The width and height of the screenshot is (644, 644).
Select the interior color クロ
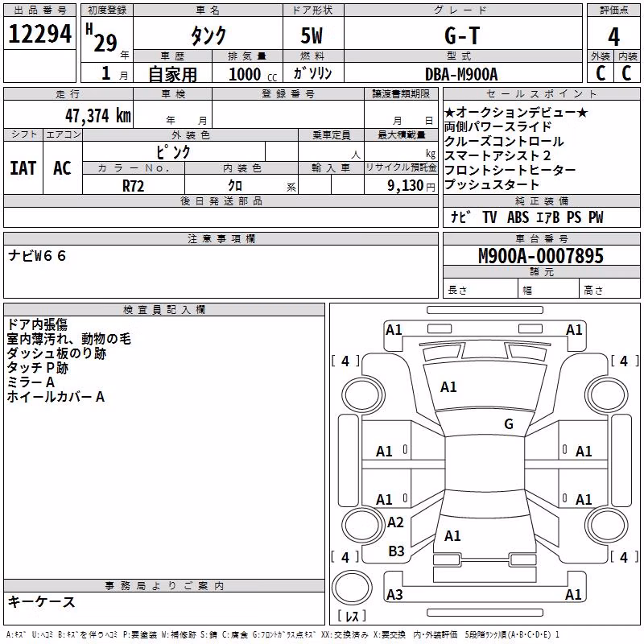[x=235, y=186]
